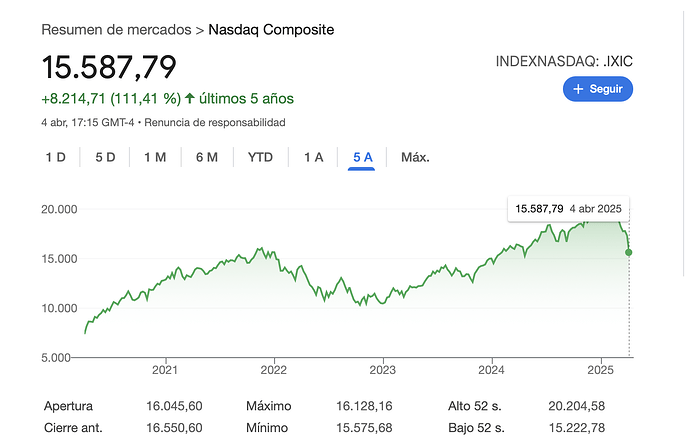Click the plus icon on Seguir
690x443 pixels.
pyautogui.click(x=578, y=89)
